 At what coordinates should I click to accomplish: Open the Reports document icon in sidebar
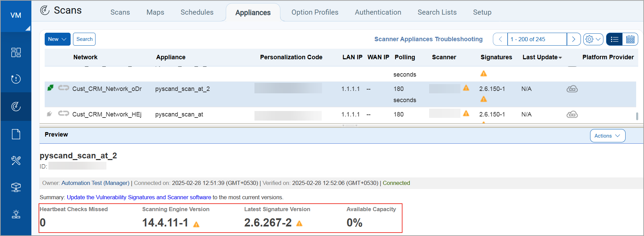click(x=16, y=134)
